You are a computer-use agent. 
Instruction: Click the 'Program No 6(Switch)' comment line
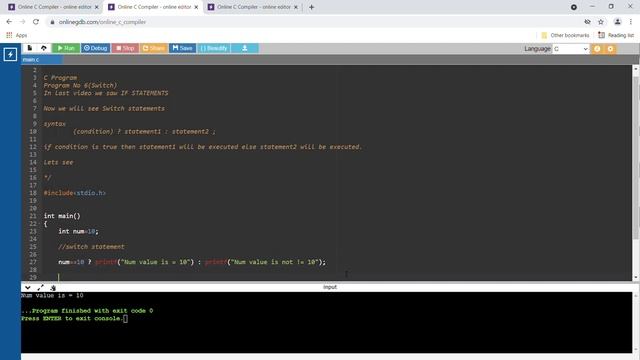pos(80,85)
